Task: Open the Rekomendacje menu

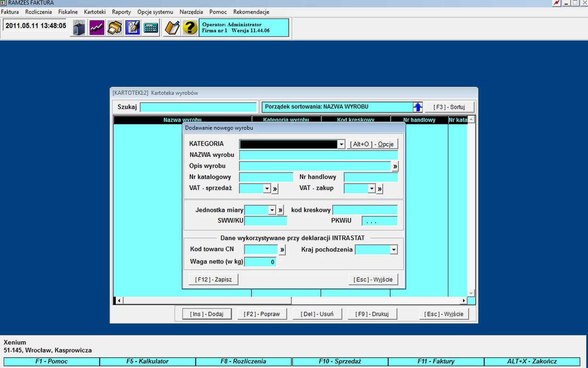Action: (251, 12)
